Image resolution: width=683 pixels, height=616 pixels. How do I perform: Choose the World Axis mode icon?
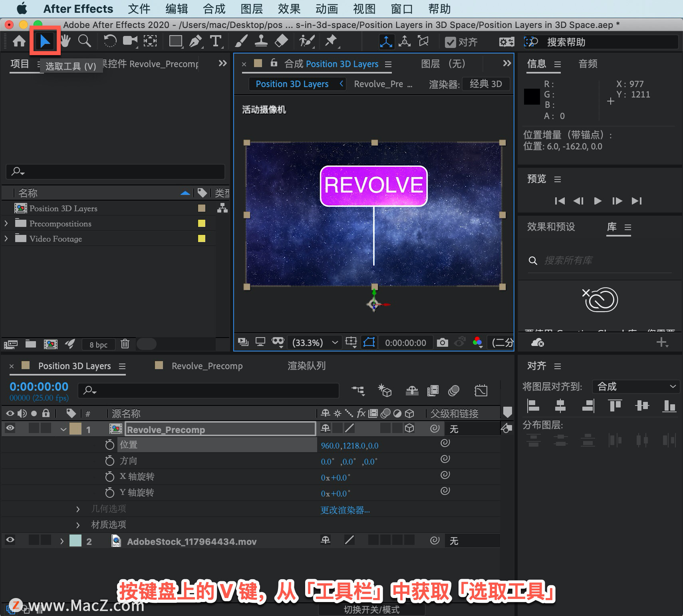point(405,41)
